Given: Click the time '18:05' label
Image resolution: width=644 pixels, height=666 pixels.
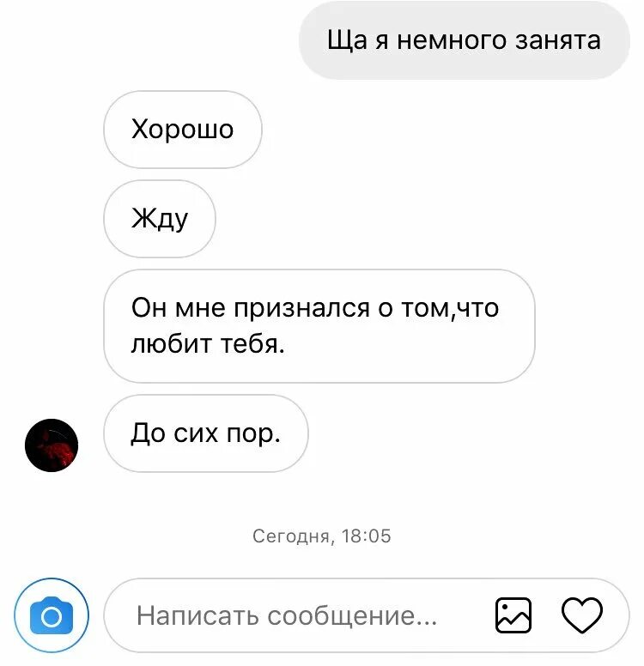Looking at the screenshot, I should click(366, 536).
